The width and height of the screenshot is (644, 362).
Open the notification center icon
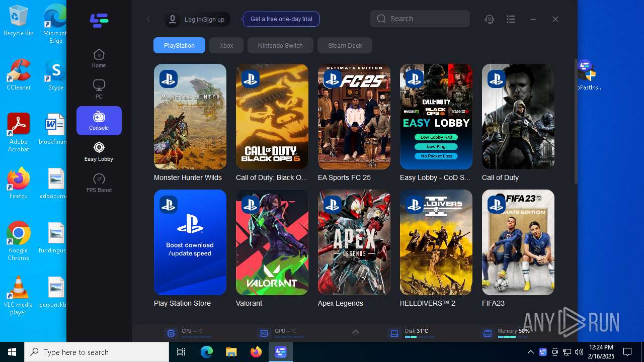[x=627, y=352]
